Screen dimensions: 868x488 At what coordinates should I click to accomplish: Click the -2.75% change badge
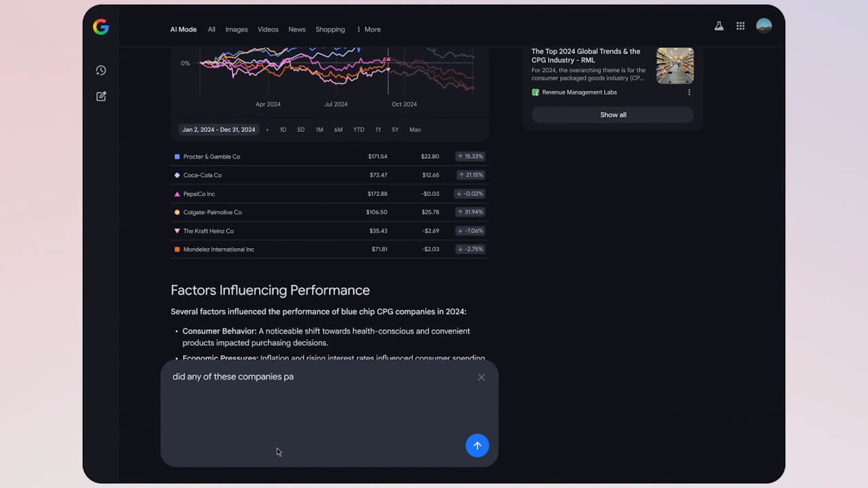(471, 249)
